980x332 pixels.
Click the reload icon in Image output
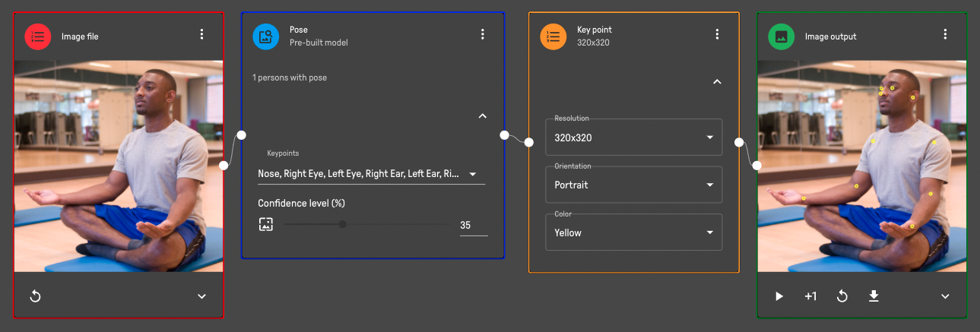tap(842, 296)
